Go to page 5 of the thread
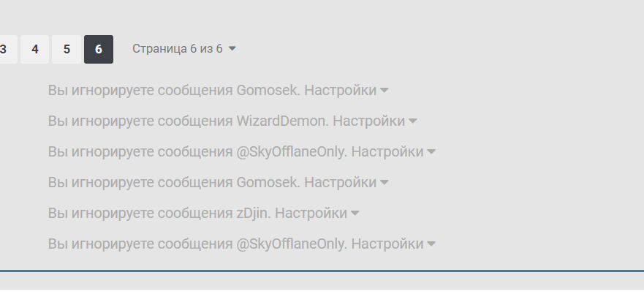 click(67, 49)
